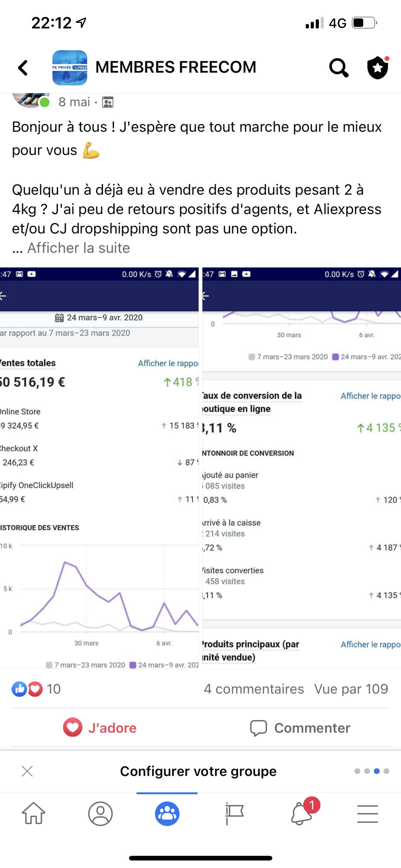Screen dimensions: 401x868
Task: Open the Pages flag tab
Action: click(x=234, y=814)
